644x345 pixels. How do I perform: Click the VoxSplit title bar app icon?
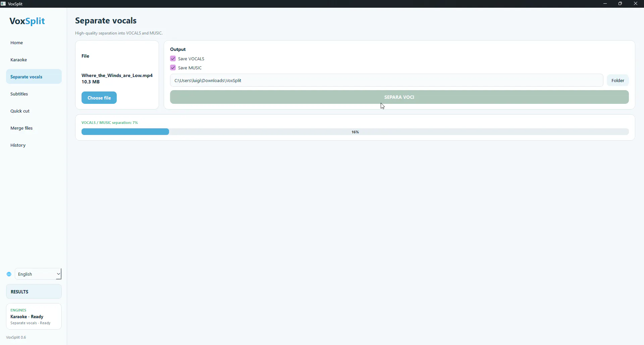3,4
